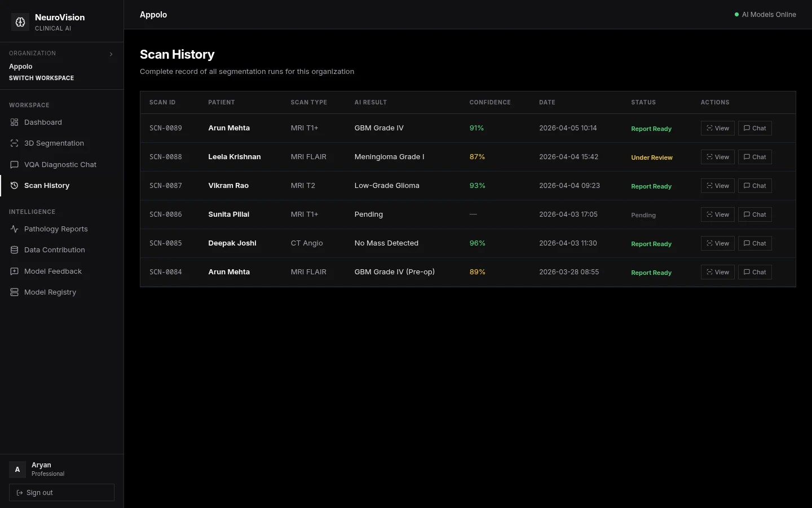Click scan ID SCN-0085
This screenshot has width=812, height=508.
coord(166,243)
